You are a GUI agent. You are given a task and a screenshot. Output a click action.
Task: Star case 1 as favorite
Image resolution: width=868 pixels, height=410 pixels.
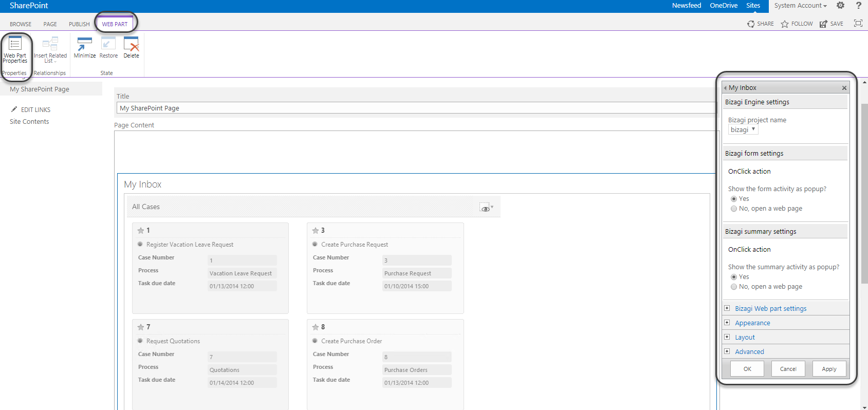point(141,231)
